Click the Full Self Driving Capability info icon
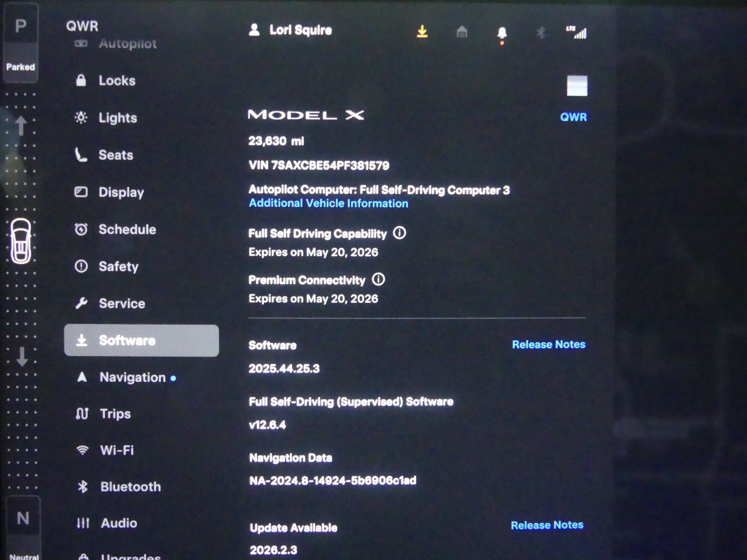The height and width of the screenshot is (560, 747). (x=399, y=233)
